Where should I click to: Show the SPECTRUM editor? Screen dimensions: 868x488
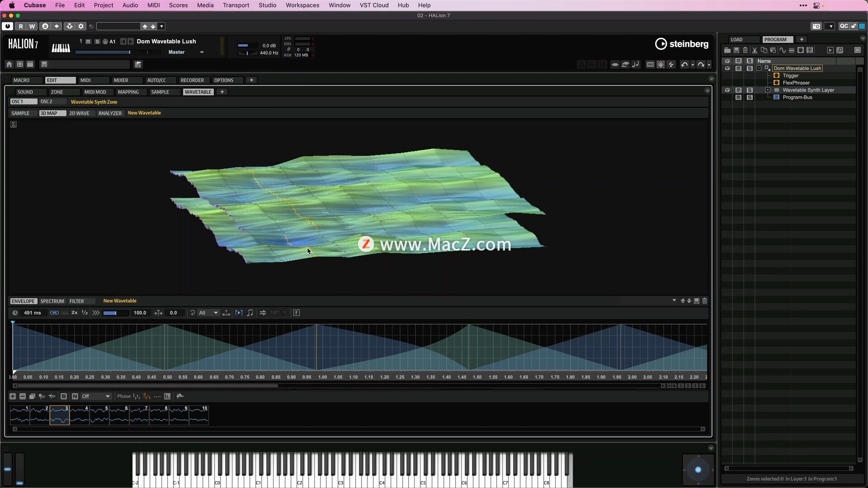(52, 301)
